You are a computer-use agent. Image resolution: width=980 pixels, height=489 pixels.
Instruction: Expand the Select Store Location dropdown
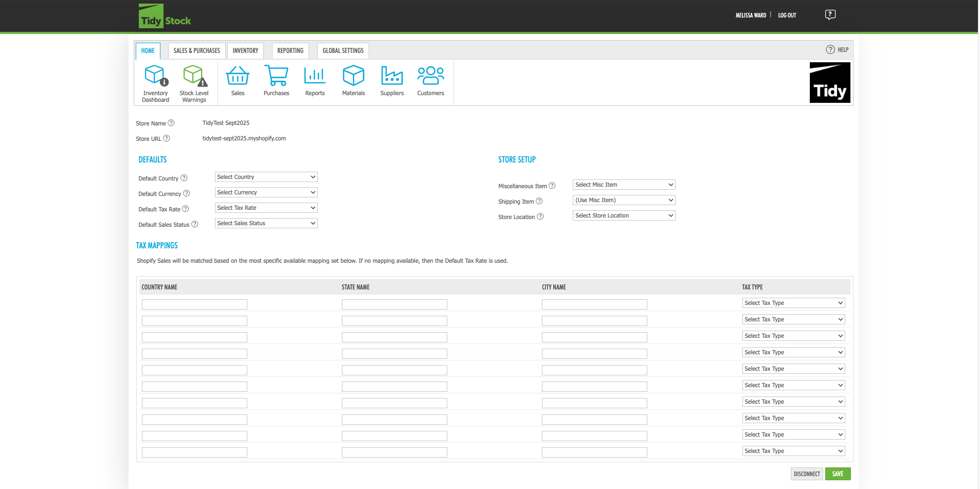624,215
